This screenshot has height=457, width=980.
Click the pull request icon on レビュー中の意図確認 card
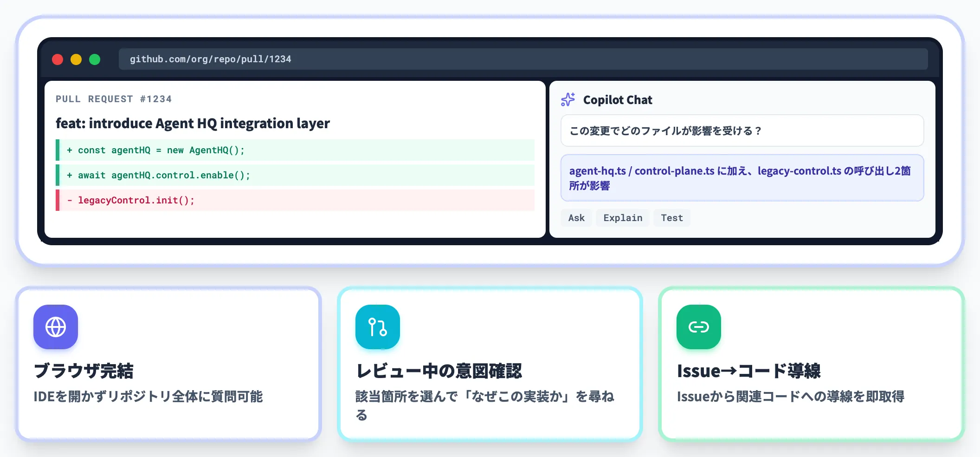378,327
